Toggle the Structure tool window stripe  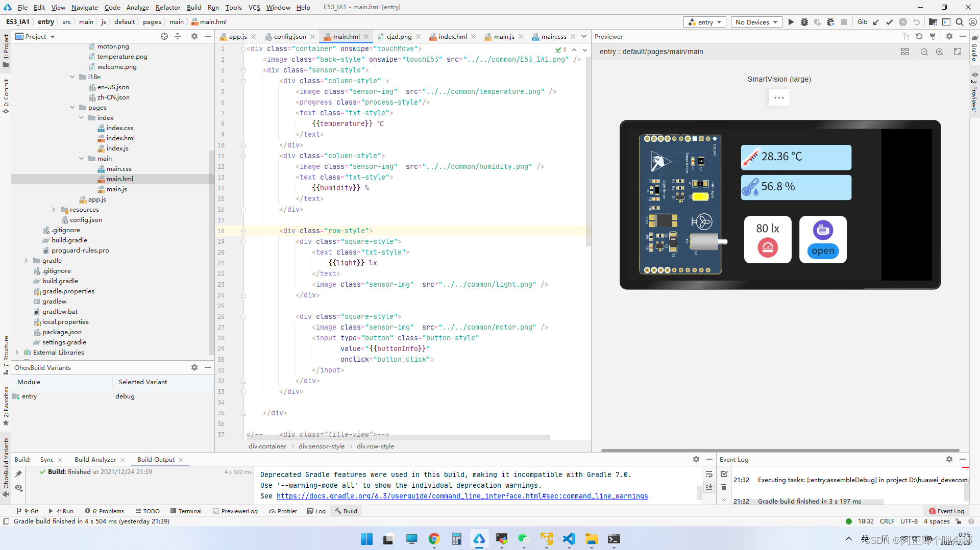coord(6,355)
